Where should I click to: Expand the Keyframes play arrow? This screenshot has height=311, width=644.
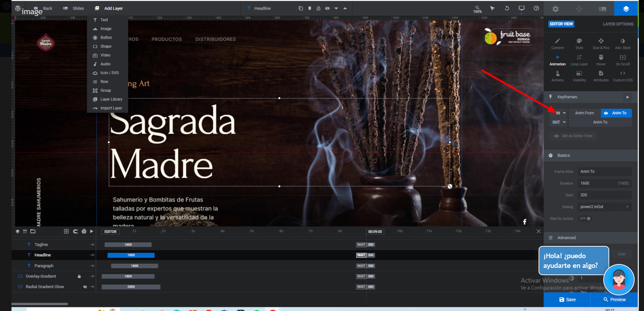[628, 97]
